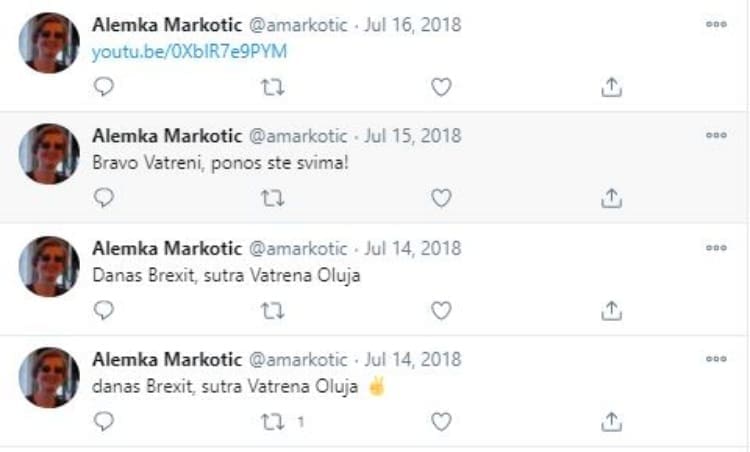This screenshot has width=750, height=452.
Task: Open @amarkotic handle in 'Bravo Vatreni' tweet
Action: tap(297, 135)
